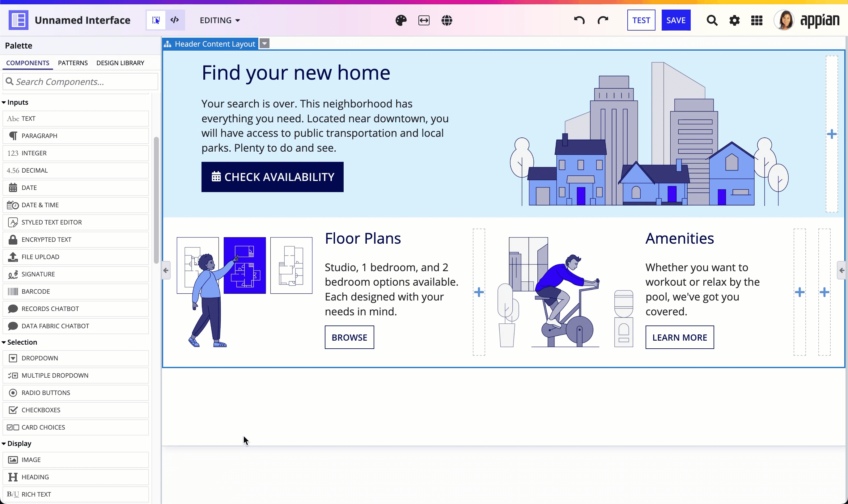Collapse the Inputs section
Screen dimensions: 848x504
(15, 102)
